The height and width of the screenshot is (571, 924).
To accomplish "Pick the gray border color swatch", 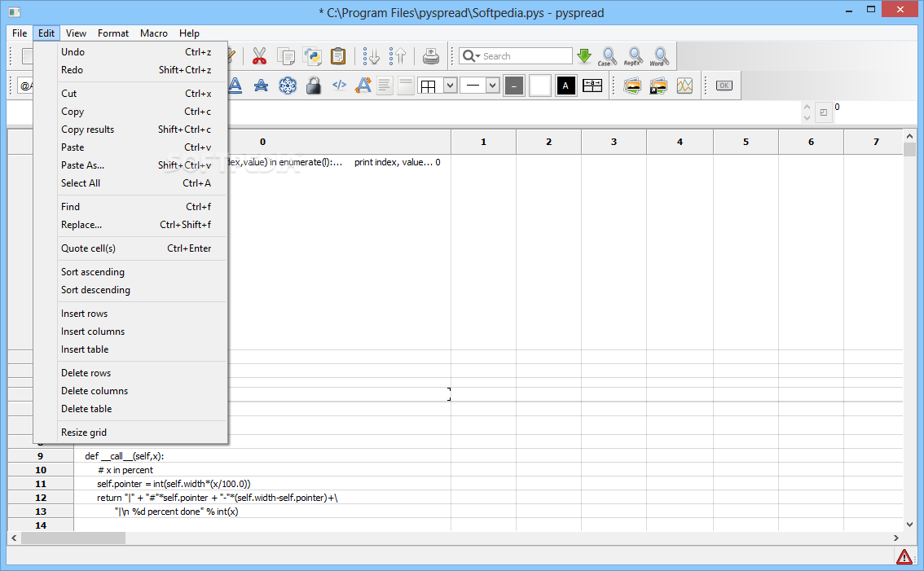I will 514,86.
